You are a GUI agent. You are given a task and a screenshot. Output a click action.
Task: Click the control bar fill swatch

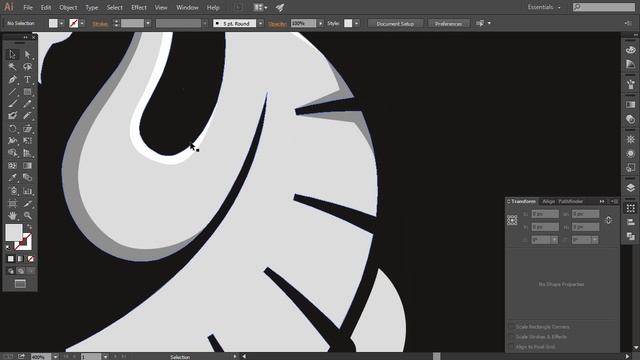click(x=53, y=23)
